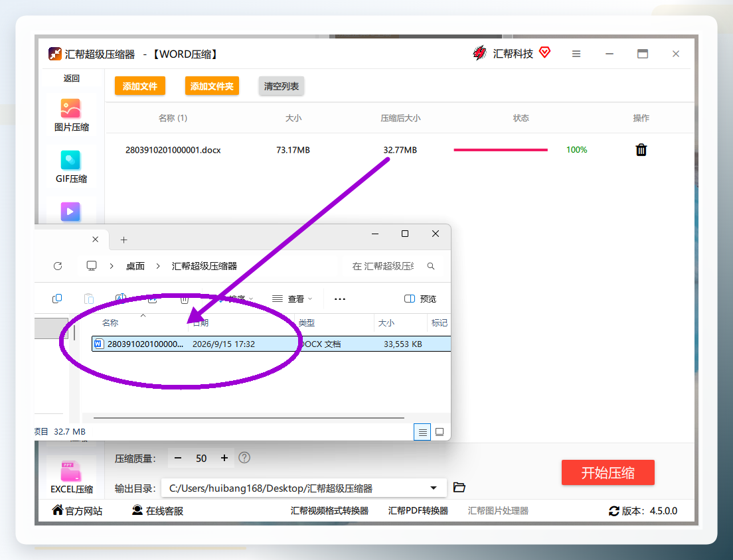Open 在线客服 online support

(x=157, y=510)
